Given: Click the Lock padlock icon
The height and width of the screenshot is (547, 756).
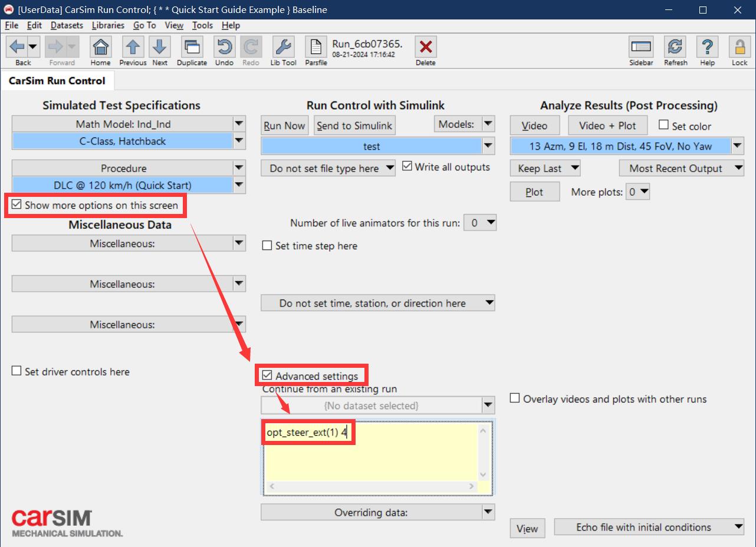Looking at the screenshot, I should click(739, 47).
